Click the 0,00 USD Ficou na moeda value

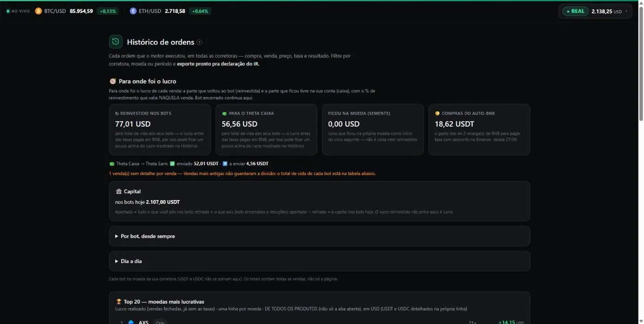(x=344, y=124)
